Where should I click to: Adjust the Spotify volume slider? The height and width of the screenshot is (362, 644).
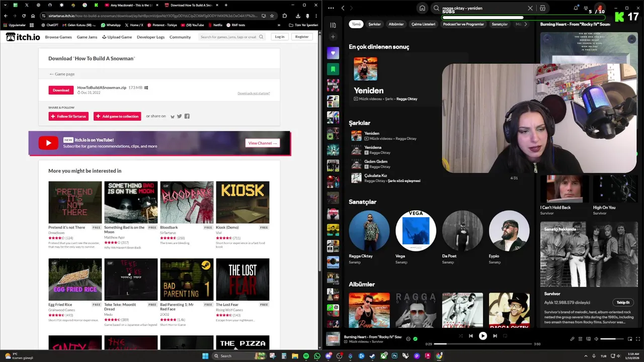(x=612, y=339)
